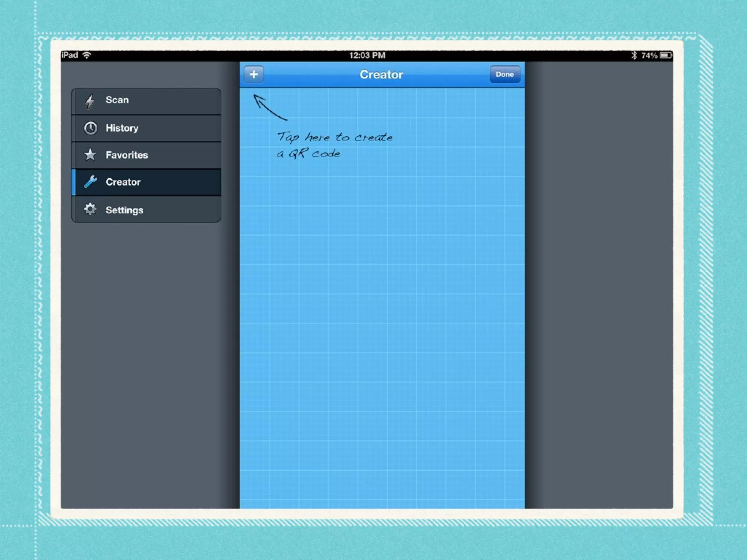Screen dimensions: 747x560
Task: Click the handwritten 'Tap here to create' hint
Action: pyautogui.click(x=334, y=138)
